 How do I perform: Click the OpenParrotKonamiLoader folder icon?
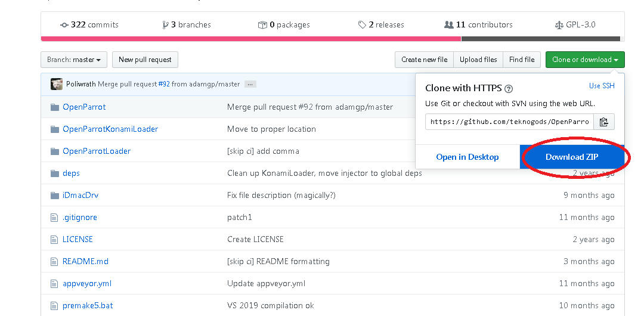55,129
